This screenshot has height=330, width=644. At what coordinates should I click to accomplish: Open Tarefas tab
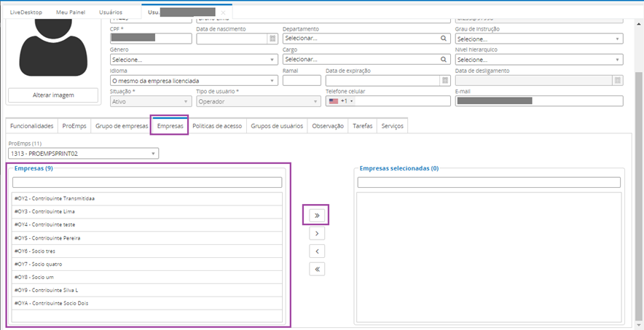363,126
